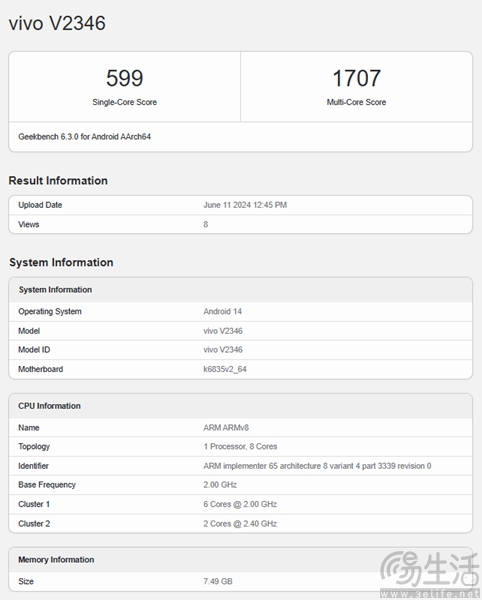Select the ARM ARMv8 value
Image resolution: width=482 pixels, height=600 pixels.
226,428
